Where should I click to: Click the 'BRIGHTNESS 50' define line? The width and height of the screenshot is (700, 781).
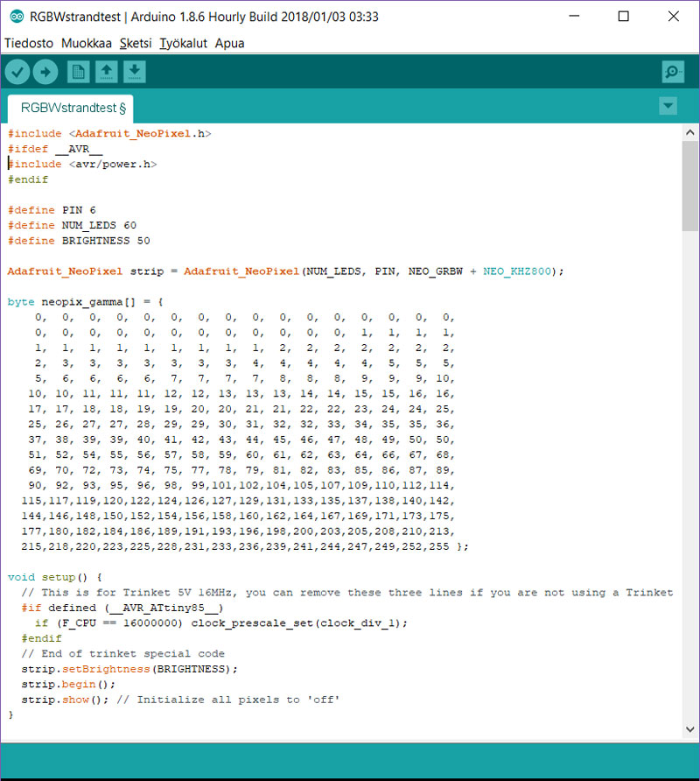click(79, 241)
